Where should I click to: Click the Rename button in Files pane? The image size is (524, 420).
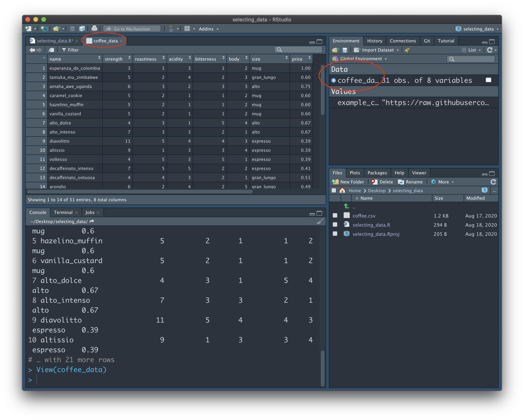pyautogui.click(x=410, y=182)
